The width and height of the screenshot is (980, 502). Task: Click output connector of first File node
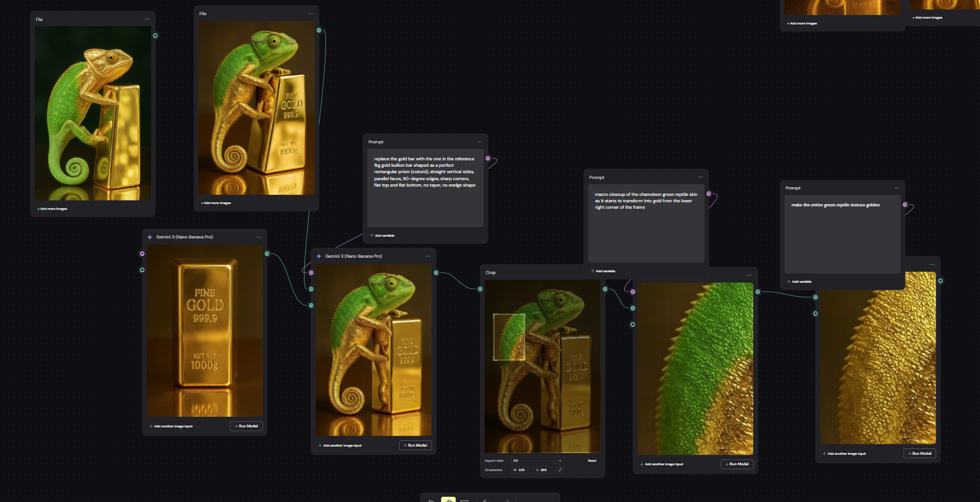(x=155, y=36)
